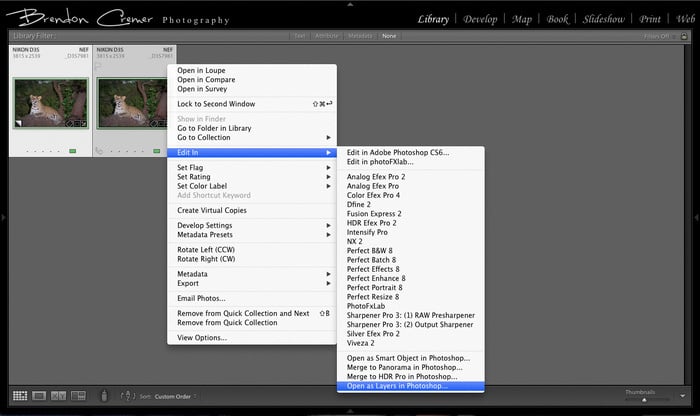The height and width of the screenshot is (416, 700).
Task: Click green color label of second photo
Action: pyautogui.click(x=157, y=151)
